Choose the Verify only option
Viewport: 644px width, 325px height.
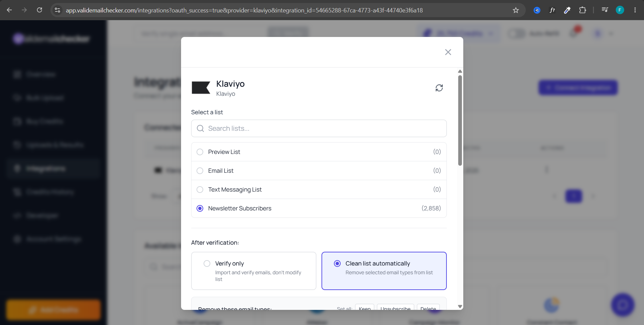(254, 271)
